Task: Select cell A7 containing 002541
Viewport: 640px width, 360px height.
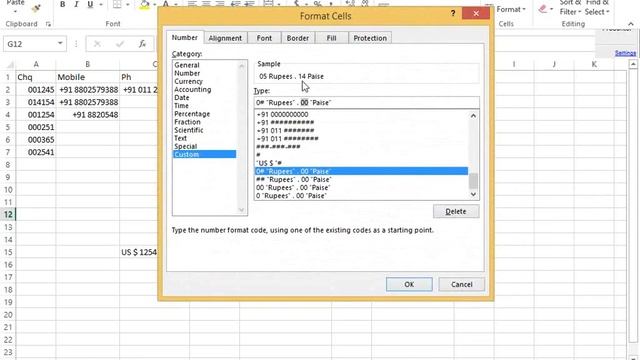Action: [x=36, y=152]
